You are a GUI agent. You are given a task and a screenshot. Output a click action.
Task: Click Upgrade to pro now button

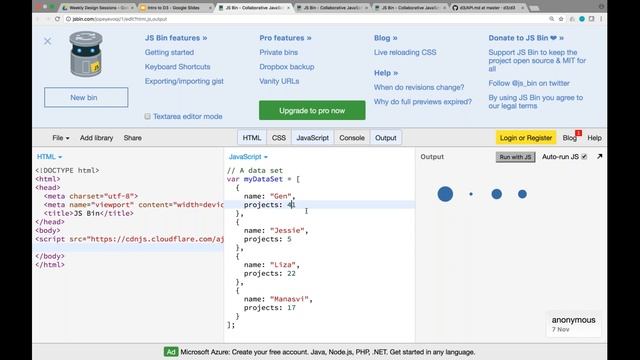[x=312, y=111]
